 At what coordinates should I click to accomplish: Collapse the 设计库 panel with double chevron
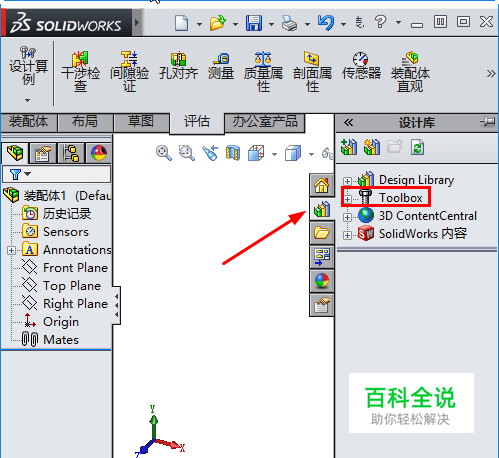[348, 122]
